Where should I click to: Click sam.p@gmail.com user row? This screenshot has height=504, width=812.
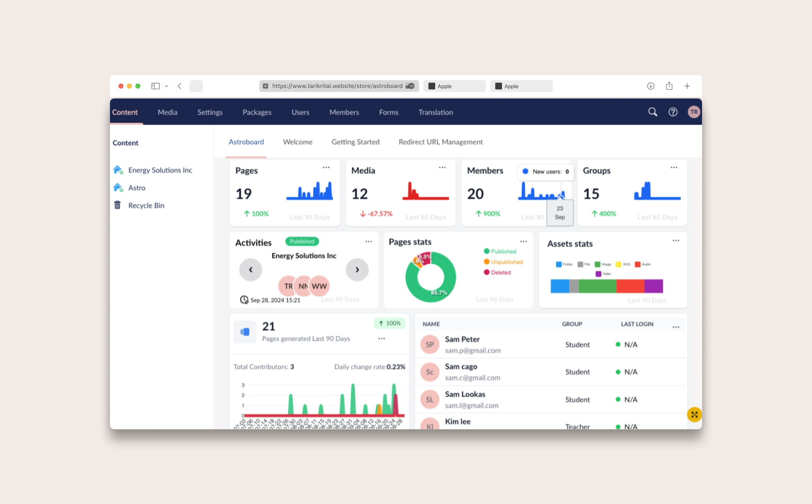pos(472,351)
